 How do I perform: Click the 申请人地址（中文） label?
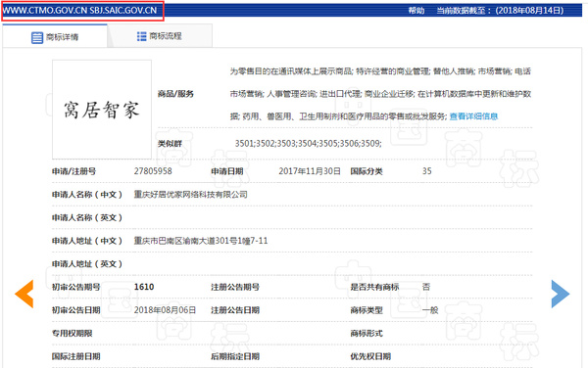click(87, 241)
